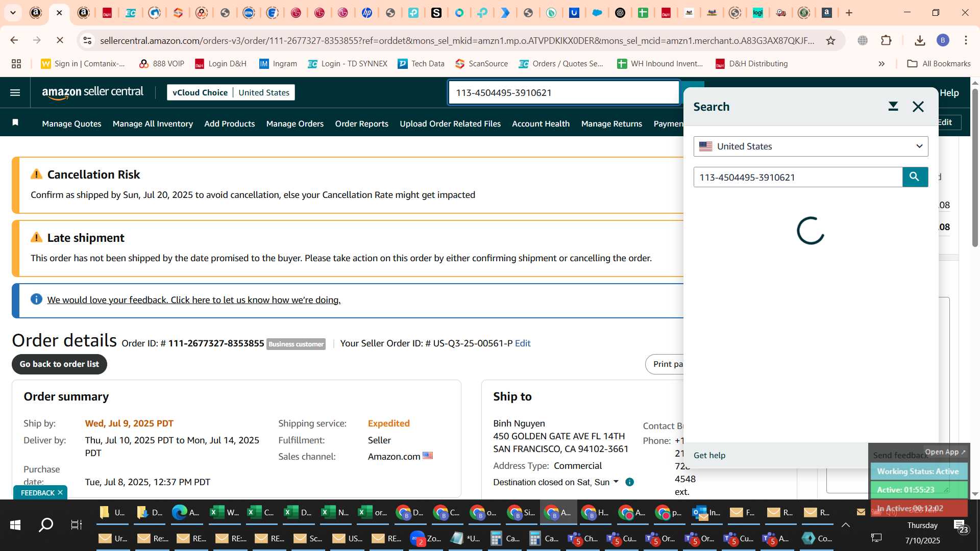The height and width of the screenshot is (551, 980).
Task: Open the Login D&H bookmark
Action: (220, 64)
